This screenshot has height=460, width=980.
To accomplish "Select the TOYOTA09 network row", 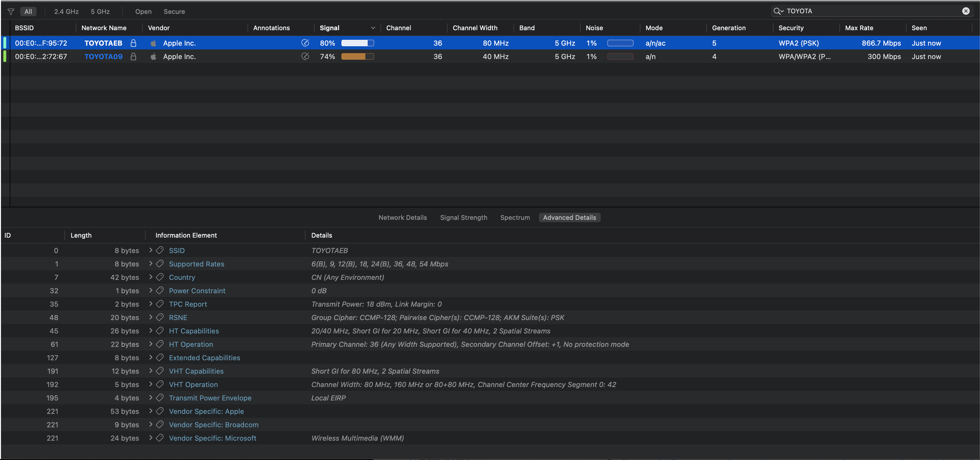I will (x=490, y=56).
